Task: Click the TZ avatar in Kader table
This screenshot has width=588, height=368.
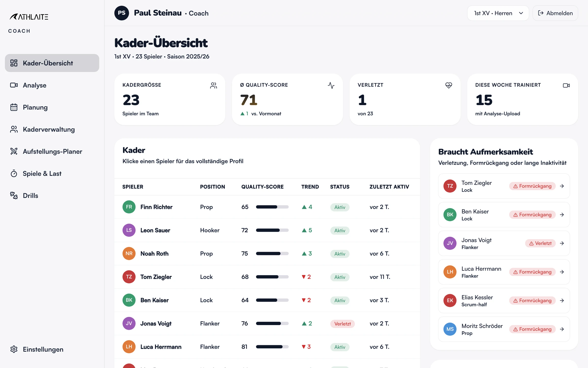Action: click(129, 277)
